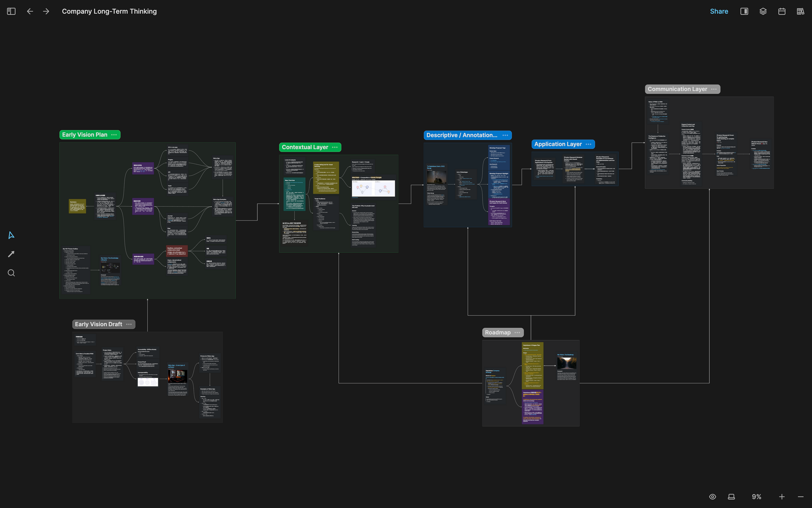The height and width of the screenshot is (508, 812).
Task: Select the pointer arrow tool
Action: point(11,235)
